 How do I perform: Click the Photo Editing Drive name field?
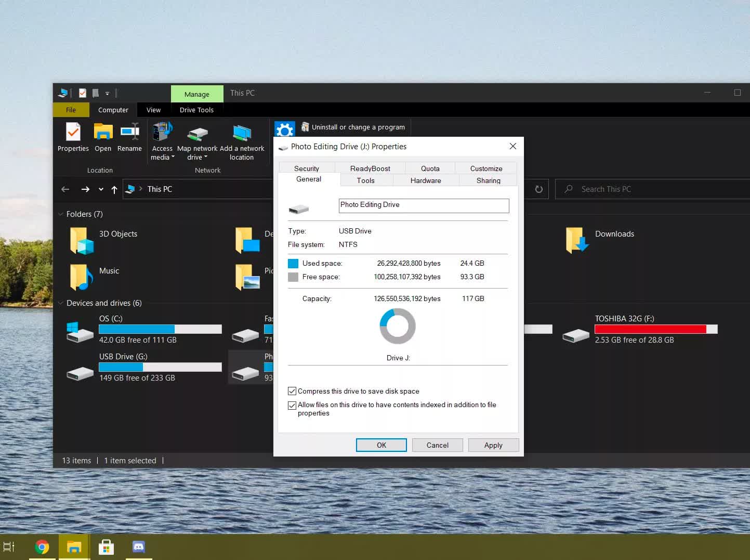tap(424, 205)
